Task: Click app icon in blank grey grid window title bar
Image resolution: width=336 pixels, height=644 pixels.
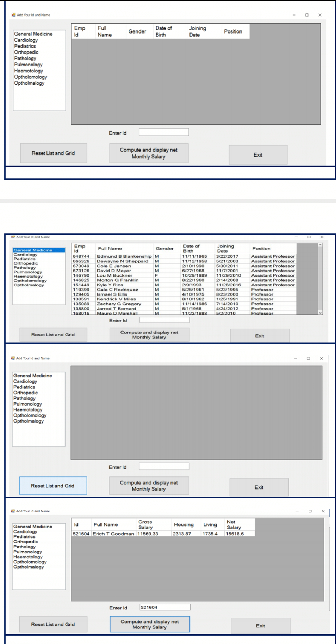Action: [x=13, y=358]
